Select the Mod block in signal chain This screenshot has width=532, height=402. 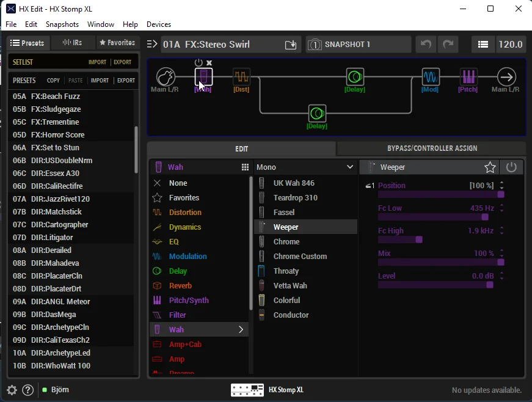(x=431, y=77)
